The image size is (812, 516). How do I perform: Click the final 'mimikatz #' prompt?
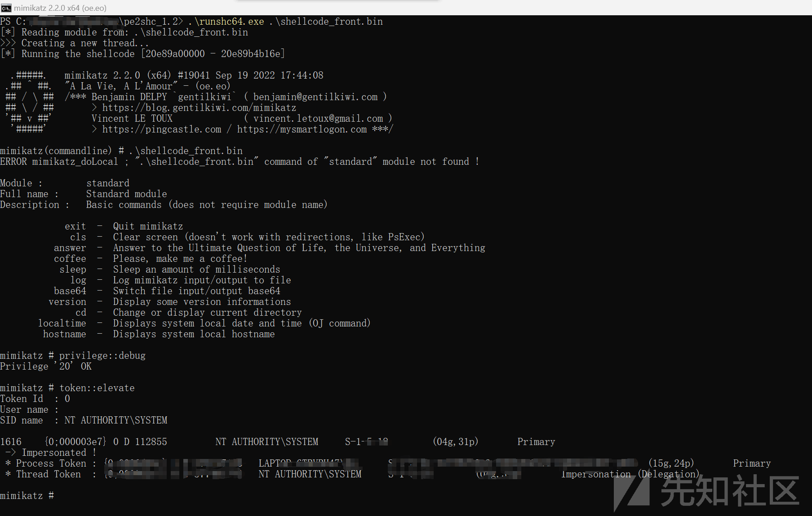[27, 496]
